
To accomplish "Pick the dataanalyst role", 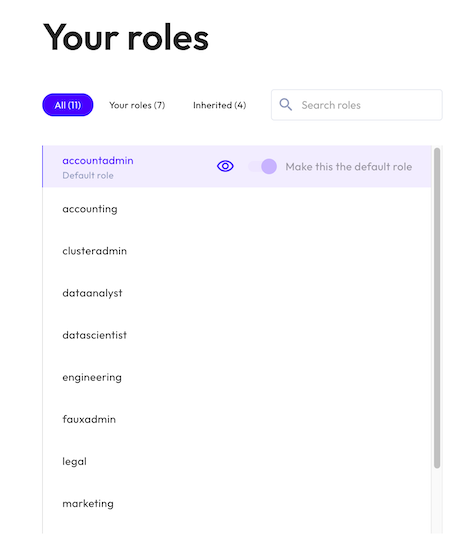I will tap(237, 293).
